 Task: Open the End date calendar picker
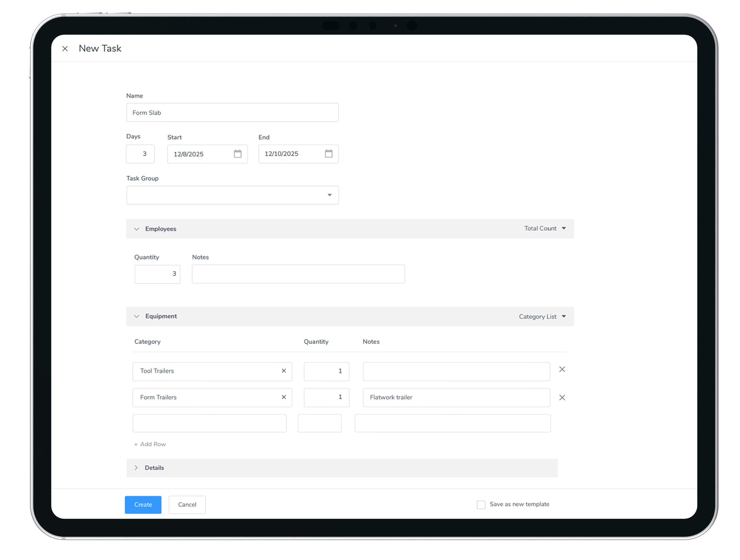[x=329, y=154]
